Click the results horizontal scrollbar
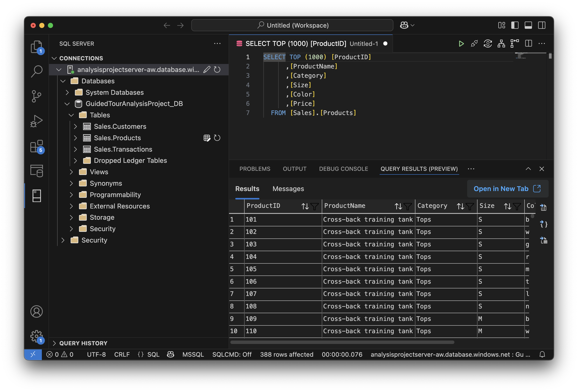The height and width of the screenshot is (392, 578). pyautogui.click(x=342, y=342)
